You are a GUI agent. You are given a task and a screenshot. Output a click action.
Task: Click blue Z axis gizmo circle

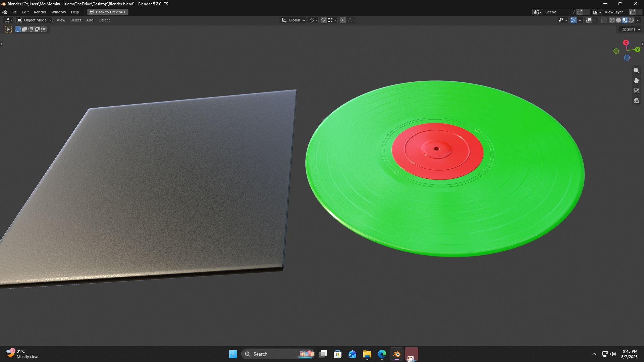(627, 58)
